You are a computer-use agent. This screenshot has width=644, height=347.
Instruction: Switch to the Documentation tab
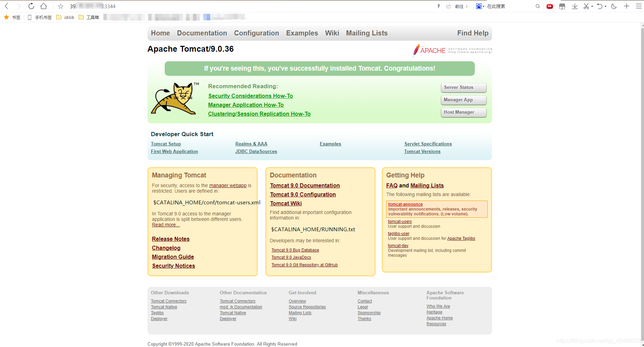coord(202,33)
